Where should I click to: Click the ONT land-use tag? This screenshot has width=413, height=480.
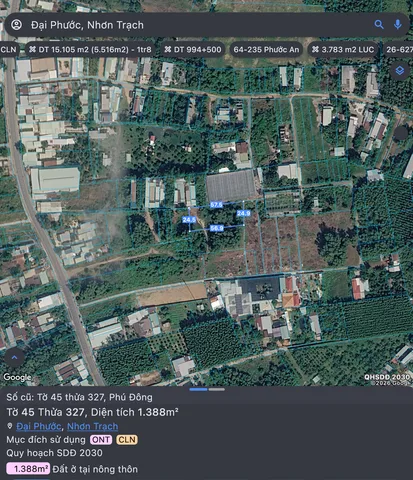(x=101, y=440)
